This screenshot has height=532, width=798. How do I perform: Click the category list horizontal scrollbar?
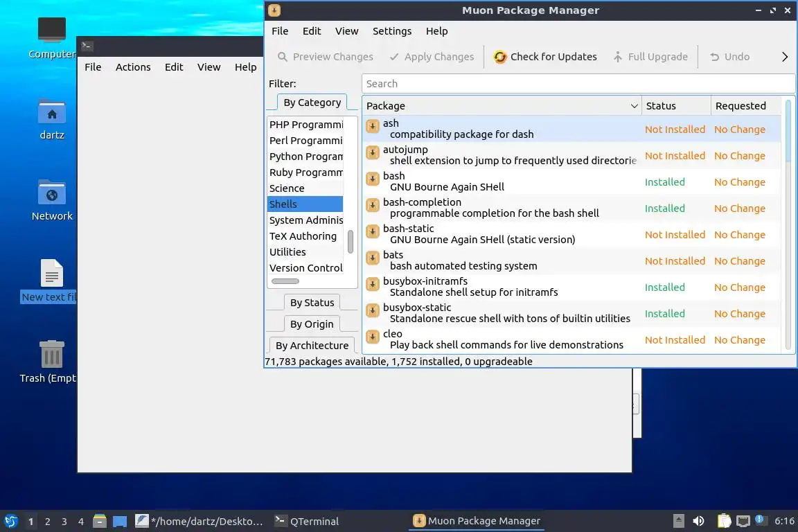coord(285,281)
